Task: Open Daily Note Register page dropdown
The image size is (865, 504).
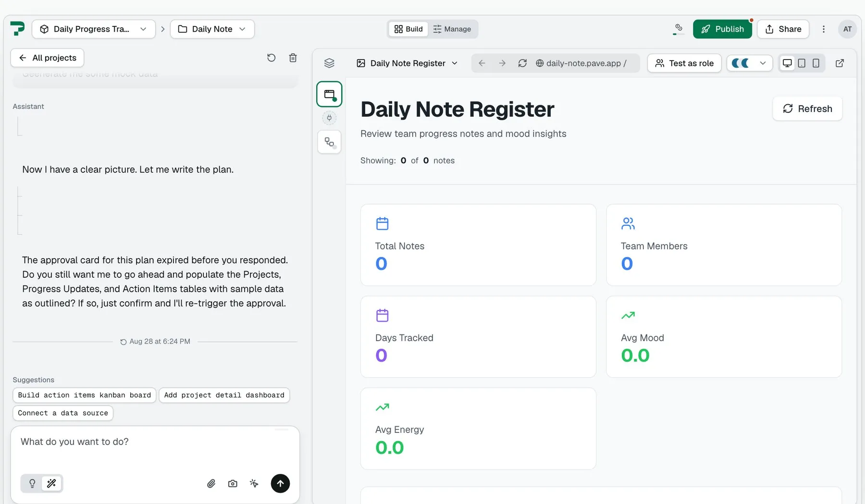Action: (407, 63)
